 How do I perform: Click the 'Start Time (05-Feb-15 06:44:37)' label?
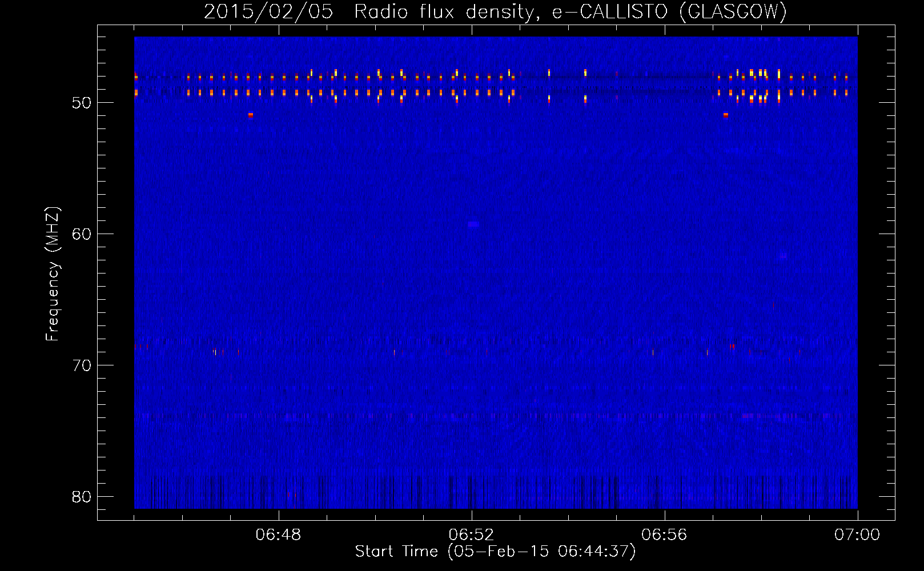tap(495, 552)
